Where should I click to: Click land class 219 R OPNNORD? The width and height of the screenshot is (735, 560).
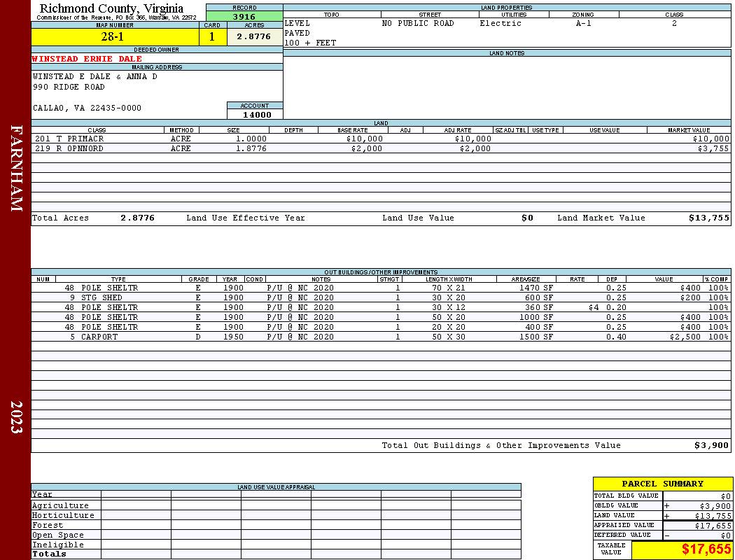point(69,148)
